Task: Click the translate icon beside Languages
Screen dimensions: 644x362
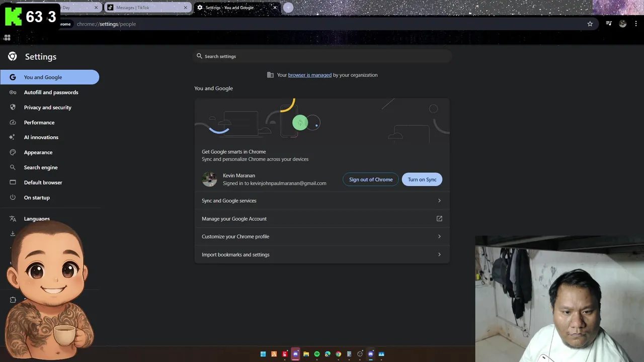Action: coord(13,219)
